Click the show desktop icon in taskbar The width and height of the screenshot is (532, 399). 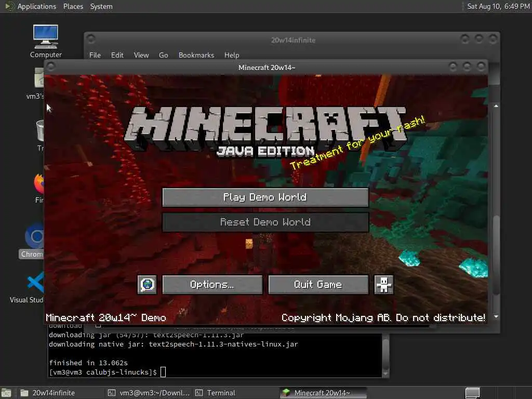pyautogui.click(x=6, y=393)
